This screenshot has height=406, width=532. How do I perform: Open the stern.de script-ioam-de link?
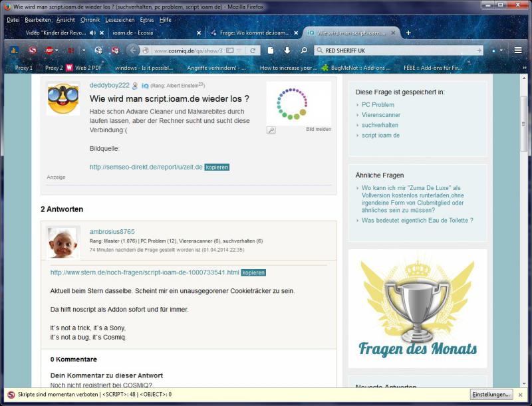pyautogui.click(x=144, y=272)
